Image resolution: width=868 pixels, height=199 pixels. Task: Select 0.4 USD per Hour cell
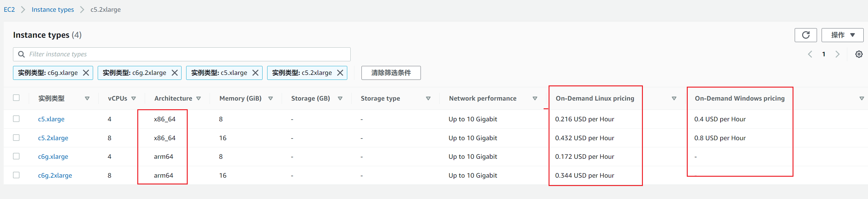(x=720, y=119)
